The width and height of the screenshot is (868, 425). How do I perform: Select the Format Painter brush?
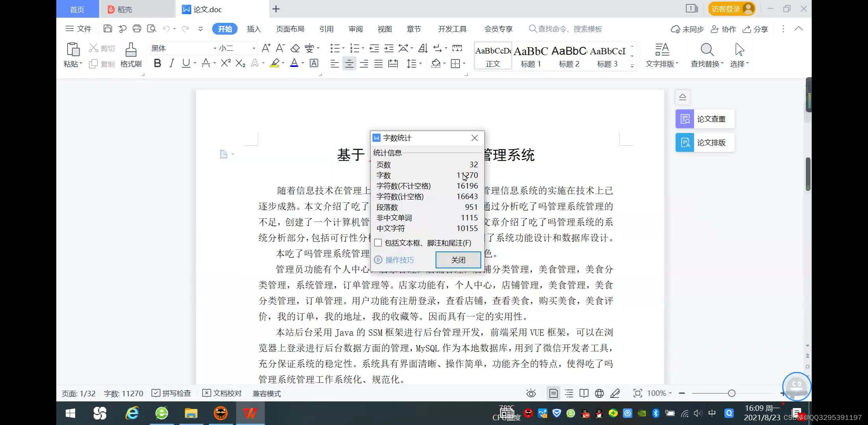(131, 50)
